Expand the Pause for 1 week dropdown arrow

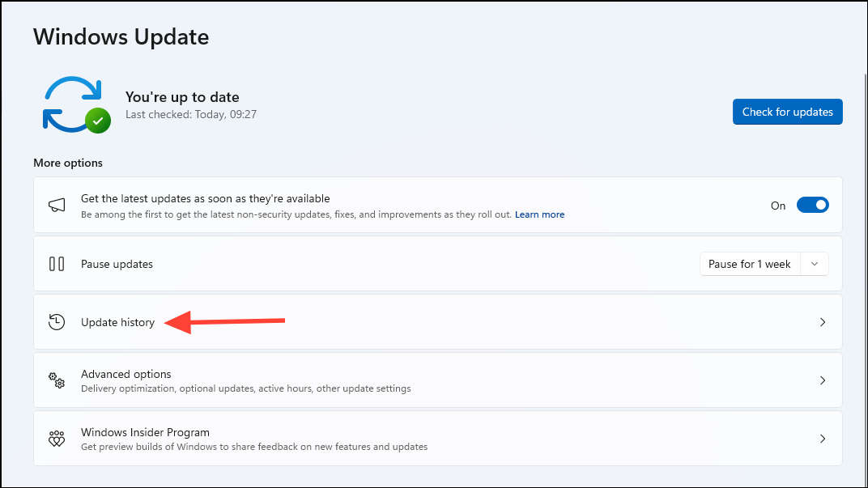[x=815, y=264]
